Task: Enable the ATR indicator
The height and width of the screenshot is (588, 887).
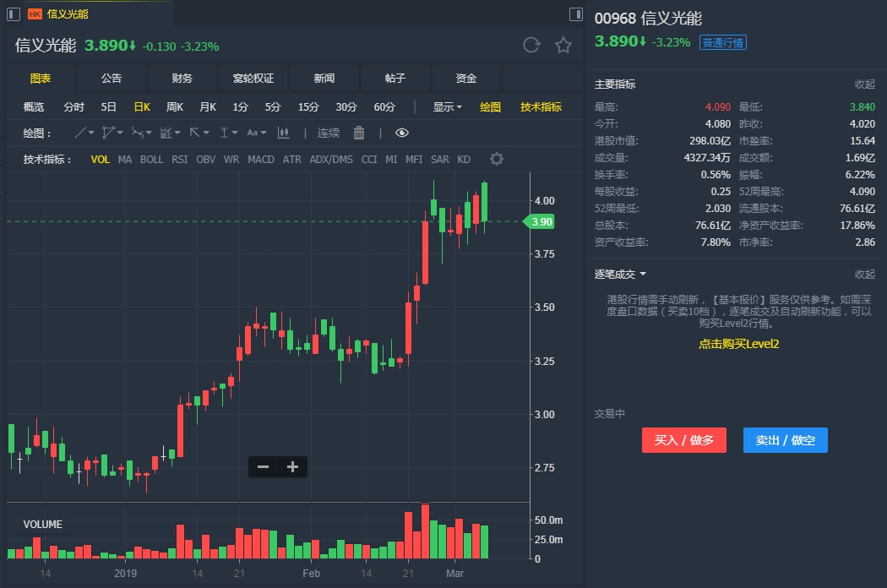Action: (292, 160)
